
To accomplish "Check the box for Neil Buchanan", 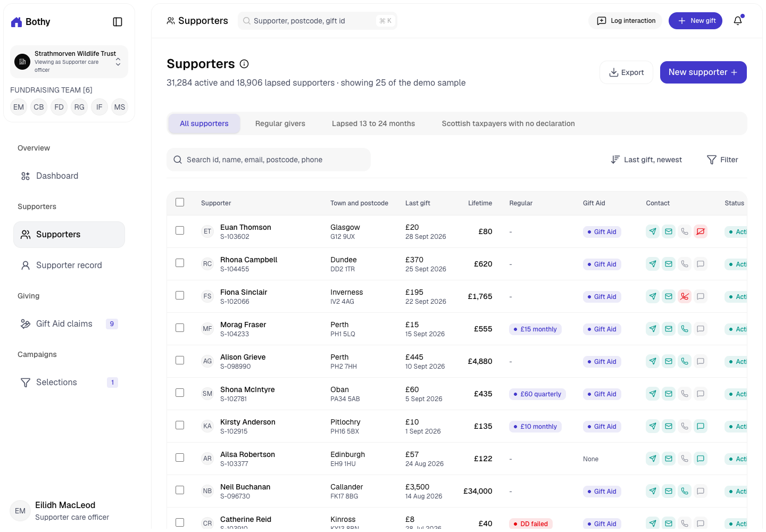I will point(180,490).
